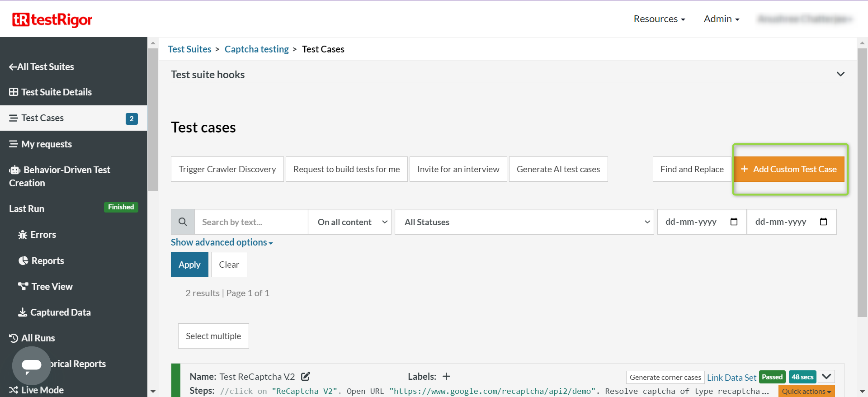Edit the Test ReCaptcha V2 name
The height and width of the screenshot is (397, 868).
coord(306,376)
